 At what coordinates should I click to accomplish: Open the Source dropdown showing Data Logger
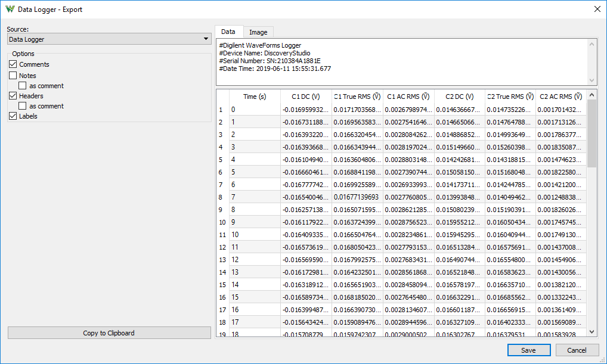tap(109, 39)
